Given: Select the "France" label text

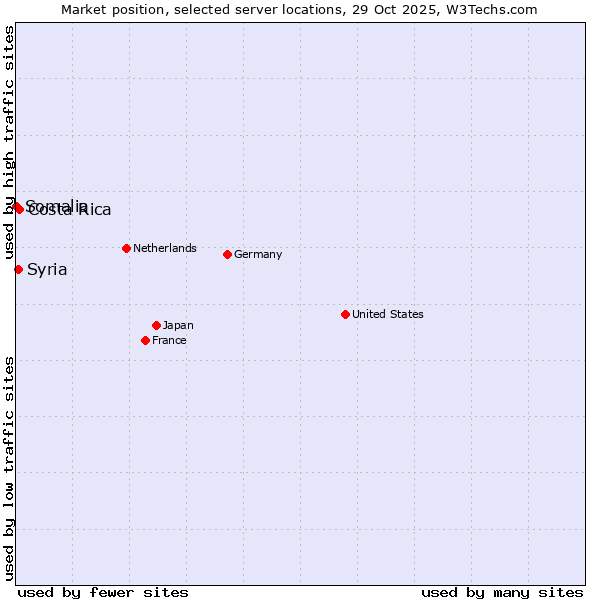Looking at the screenshot, I should point(169,340).
